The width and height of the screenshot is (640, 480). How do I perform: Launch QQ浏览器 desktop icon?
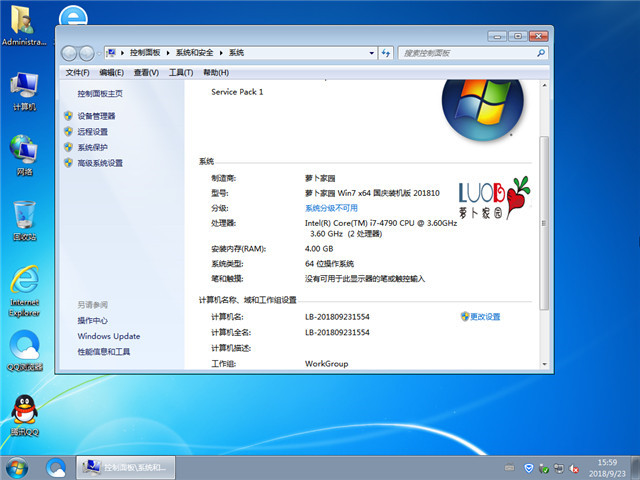coord(24,351)
